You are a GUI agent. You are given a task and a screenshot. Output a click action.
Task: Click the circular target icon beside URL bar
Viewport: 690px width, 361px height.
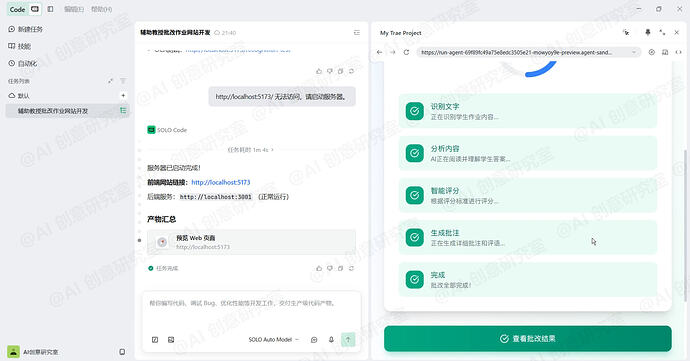tap(652, 52)
